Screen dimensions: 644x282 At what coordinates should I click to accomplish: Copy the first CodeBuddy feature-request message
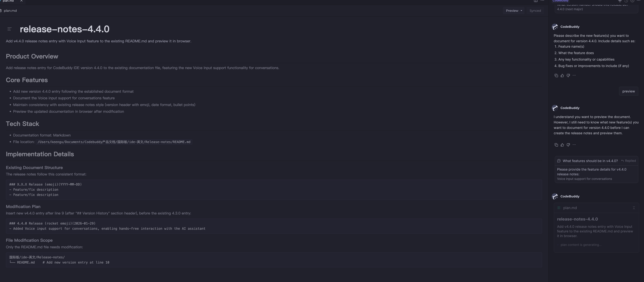point(556,76)
